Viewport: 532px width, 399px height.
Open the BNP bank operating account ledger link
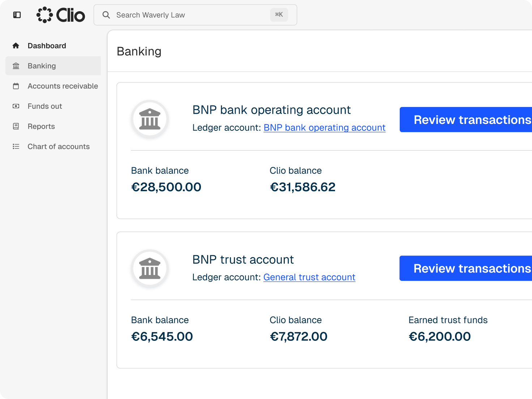click(x=325, y=128)
